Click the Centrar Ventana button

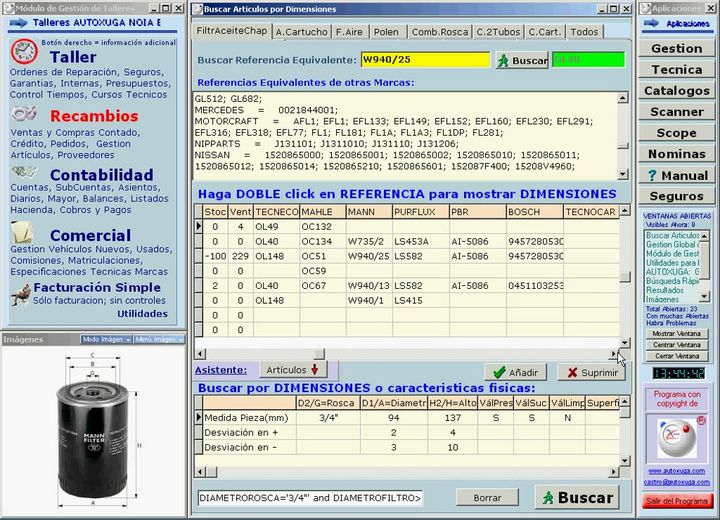(677, 345)
